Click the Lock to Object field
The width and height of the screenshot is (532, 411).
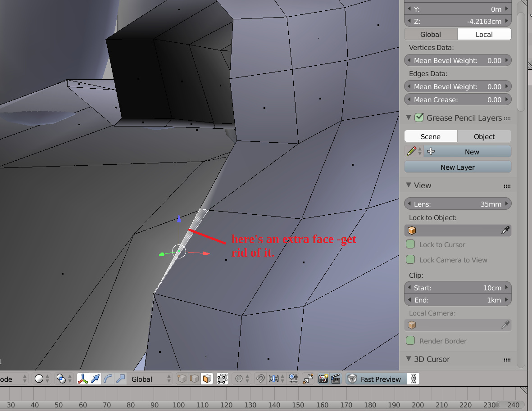coord(458,230)
